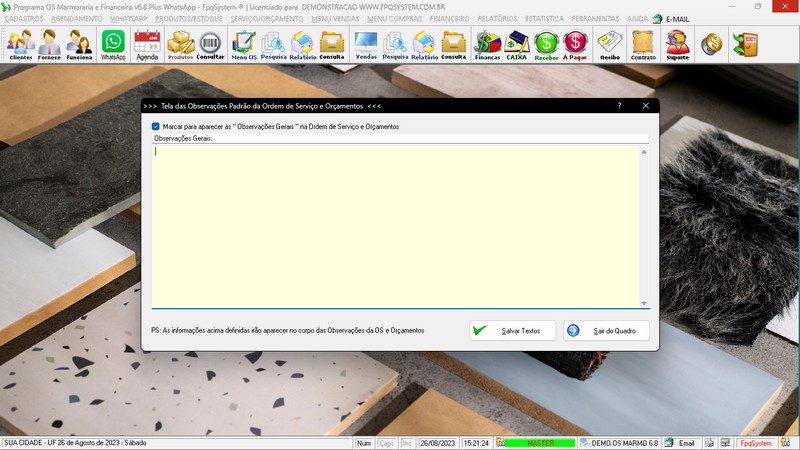800x450 pixels.
Task: Open the RELATÓRIOS menu
Action: 497,19
